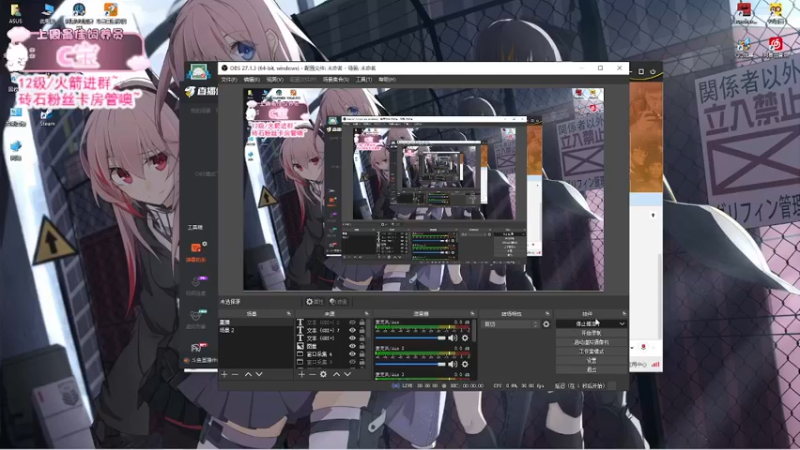Open the Scene Collection menu in OBS
Image resolution: width=800 pixels, height=450 pixels.
pos(336,80)
